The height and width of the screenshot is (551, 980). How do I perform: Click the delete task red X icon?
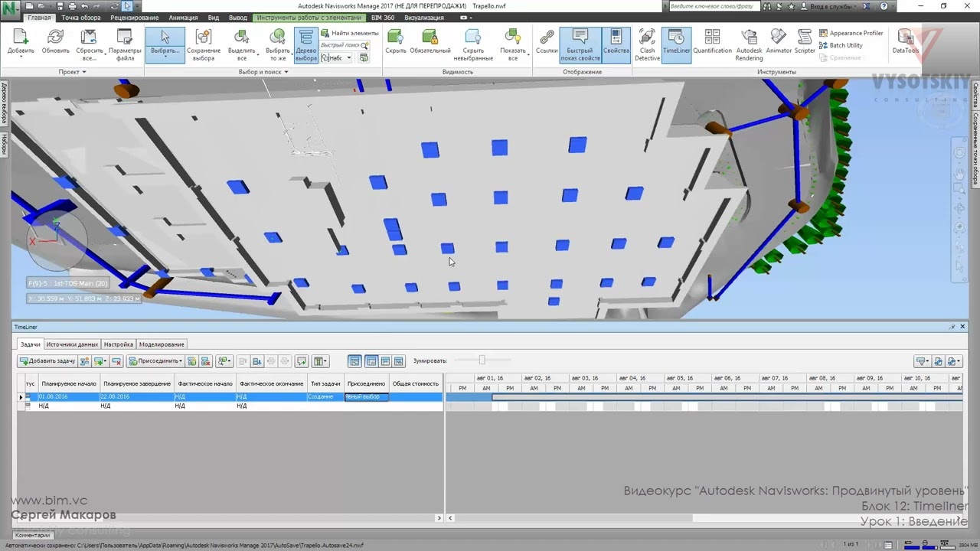pos(116,361)
